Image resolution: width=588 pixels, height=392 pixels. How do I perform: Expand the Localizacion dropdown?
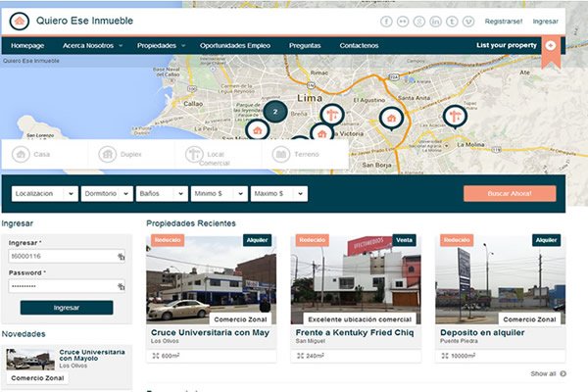pos(45,194)
